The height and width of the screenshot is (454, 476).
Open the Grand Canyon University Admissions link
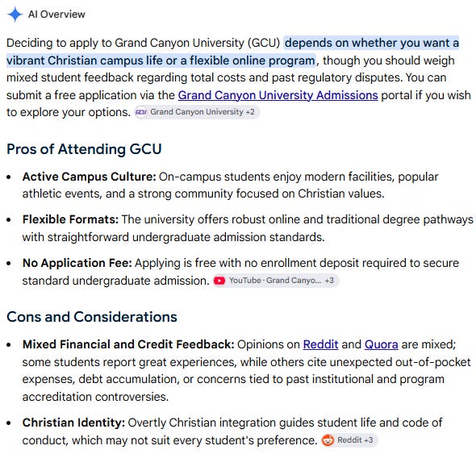coord(278,95)
